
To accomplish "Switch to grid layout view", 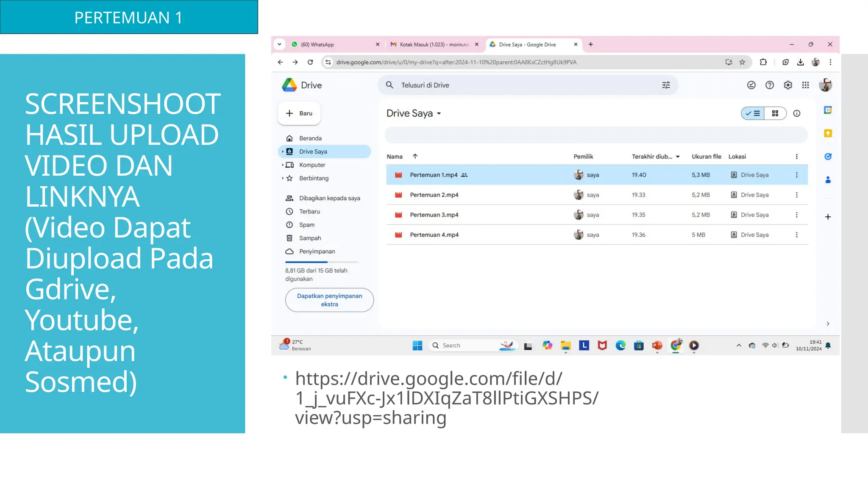I will coord(775,114).
